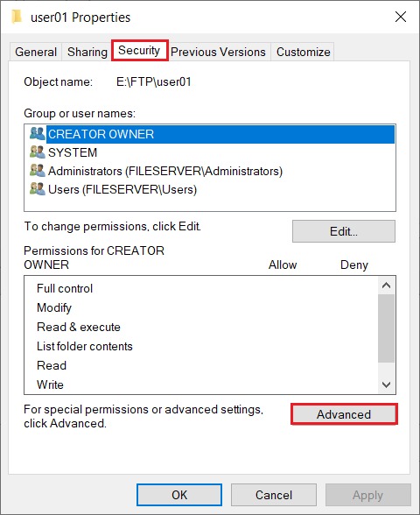This screenshot has width=420, height=515.
Task: Select Administrators (FILESERVER\Administrators) entry
Action: pos(165,171)
